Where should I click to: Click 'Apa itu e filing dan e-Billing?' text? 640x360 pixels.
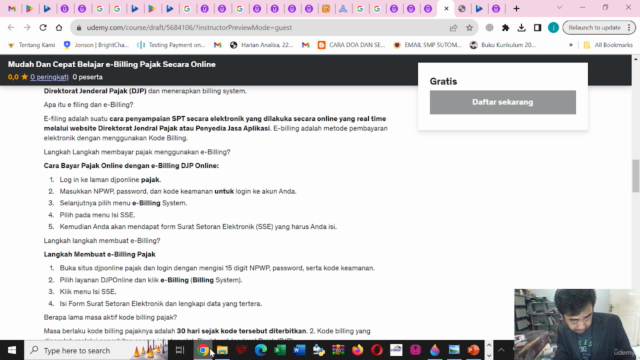(x=89, y=105)
